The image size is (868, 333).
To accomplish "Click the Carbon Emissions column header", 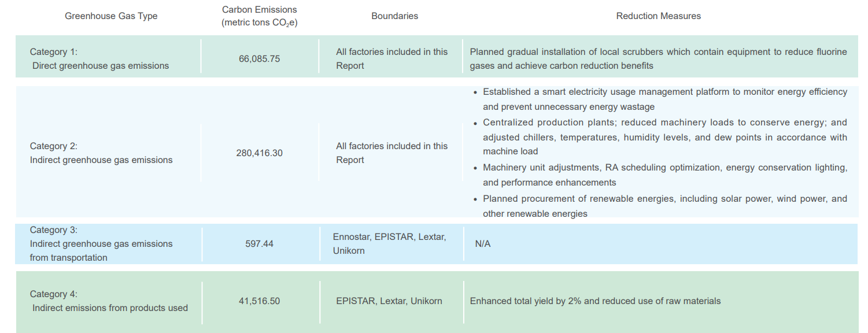I will coord(259,16).
